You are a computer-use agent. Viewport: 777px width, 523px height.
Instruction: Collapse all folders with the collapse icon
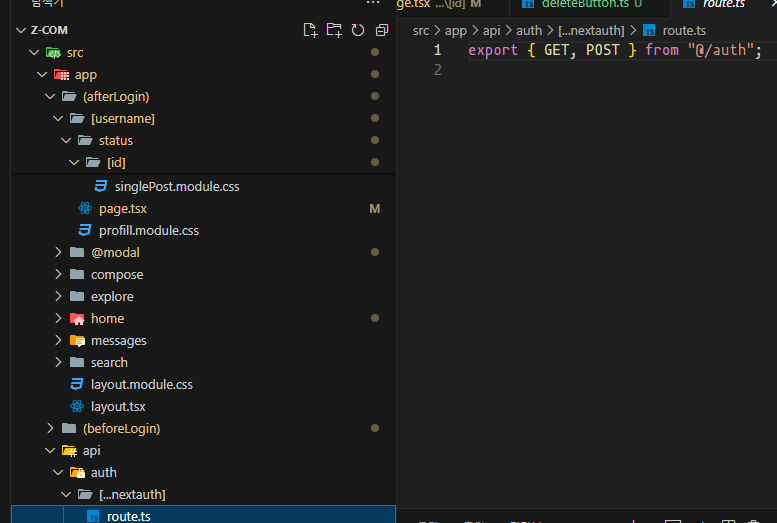point(382,30)
